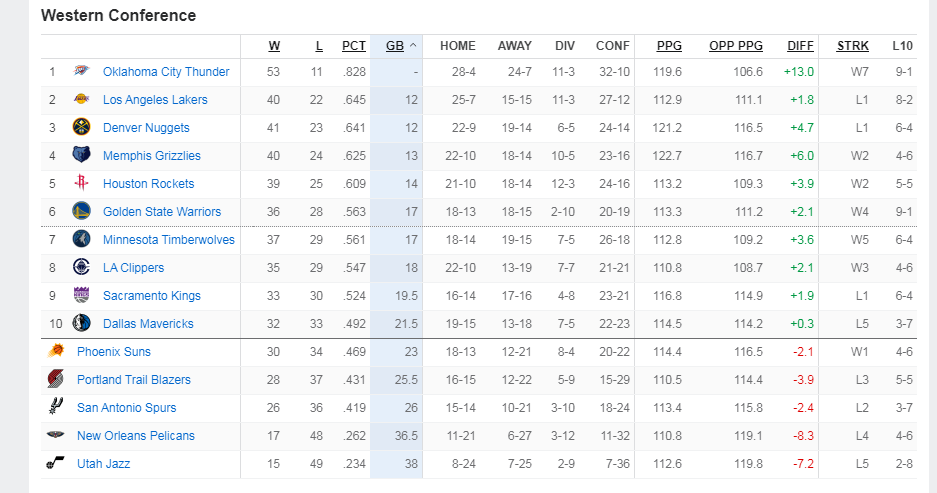Click the Golden State Warriors logo
This screenshot has width=937, height=493.
pyautogui.click(x=81, y=211)
